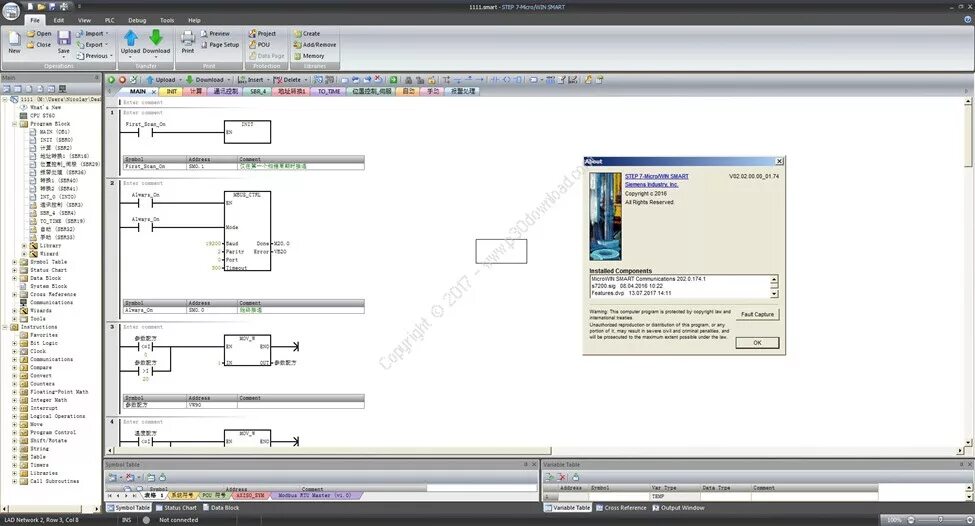Open the File ribbon tab

click(x=35, y=20)
